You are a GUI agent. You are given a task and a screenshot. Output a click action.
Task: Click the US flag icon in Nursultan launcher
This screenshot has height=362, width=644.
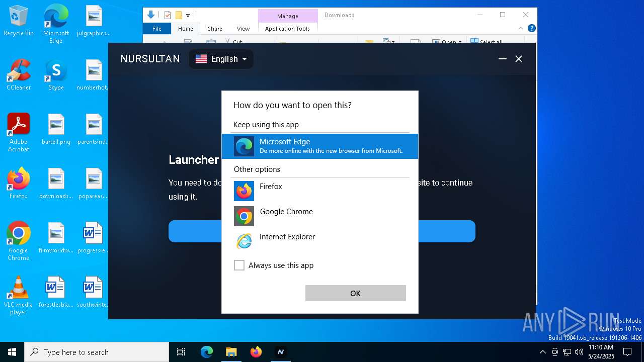[201, 59]
